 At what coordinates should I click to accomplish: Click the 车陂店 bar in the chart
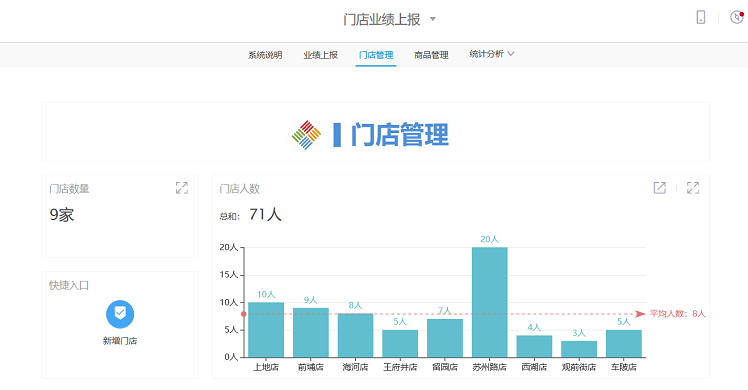(623, 343)
